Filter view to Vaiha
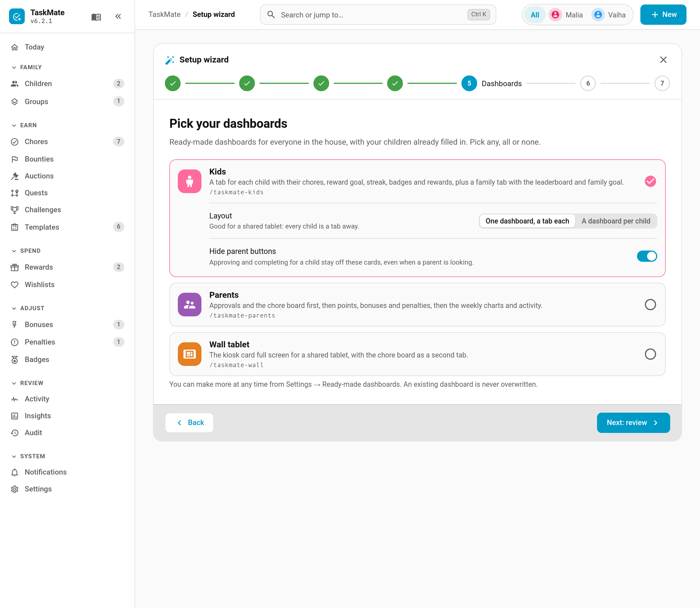700x608 pixels. [609, 15]
